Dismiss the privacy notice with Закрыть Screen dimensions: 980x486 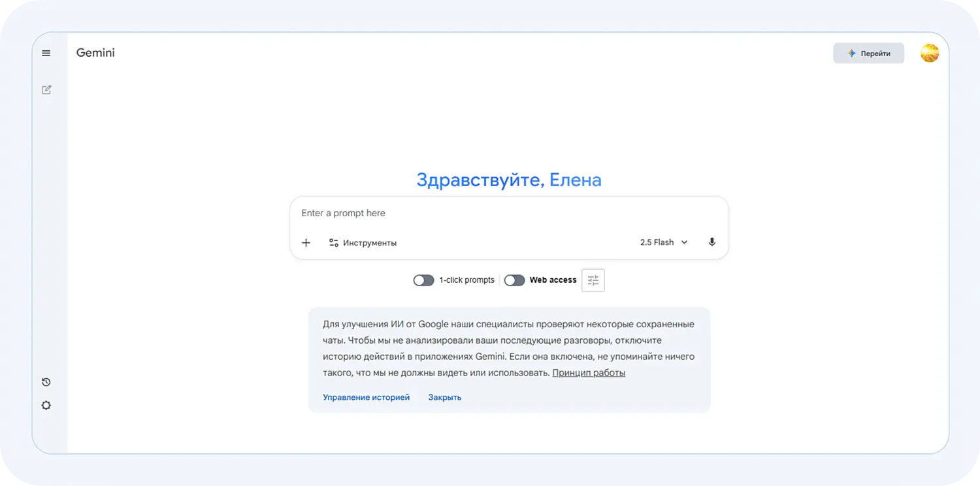coord(444,397)
